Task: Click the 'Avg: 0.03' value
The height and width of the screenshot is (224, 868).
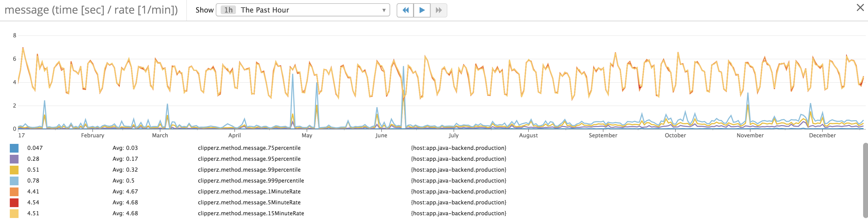Action: [125, 148]
